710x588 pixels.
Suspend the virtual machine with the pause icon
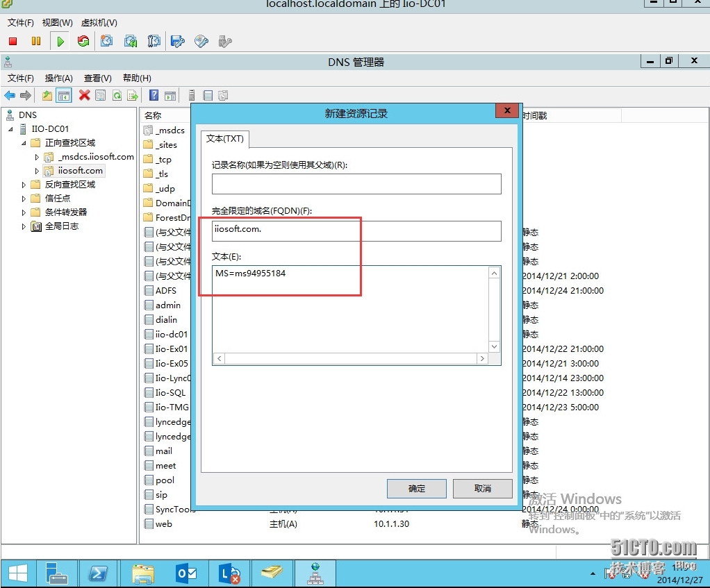pos(36,42)
